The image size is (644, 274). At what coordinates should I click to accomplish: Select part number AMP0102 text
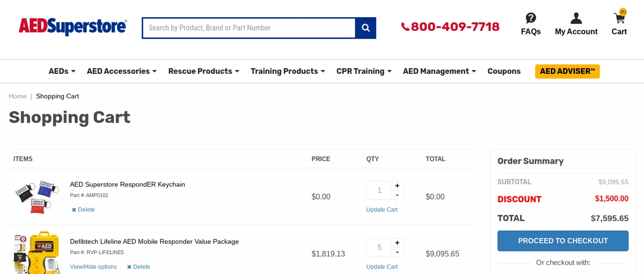point(97,195)
